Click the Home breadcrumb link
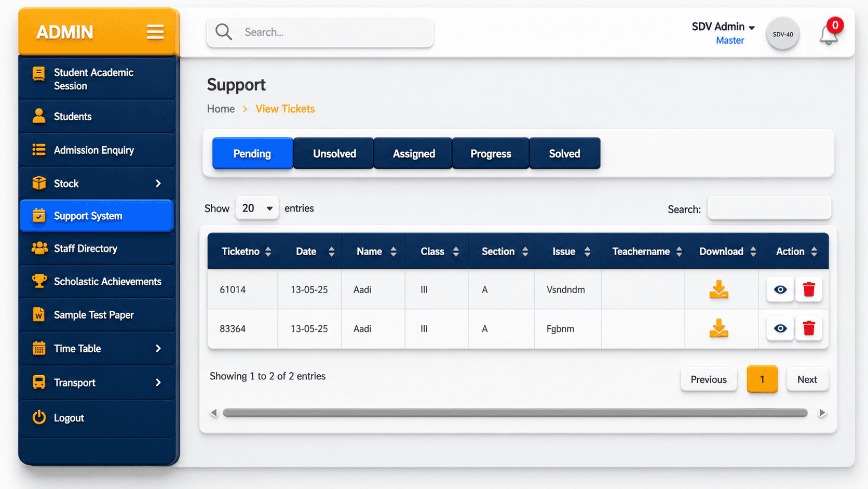The image size is (868, 489). tap(221, 109)
